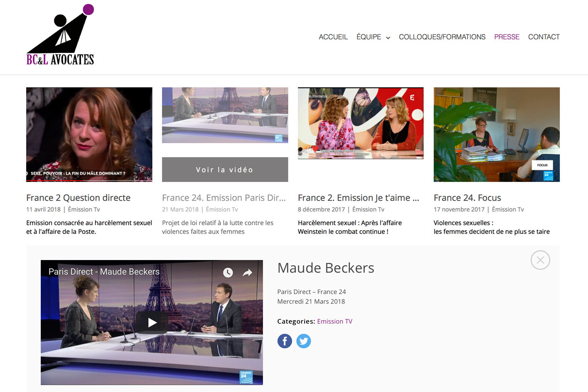
Task: Close the Maude Beckers detail panel
Action: [x=540, y=260]
